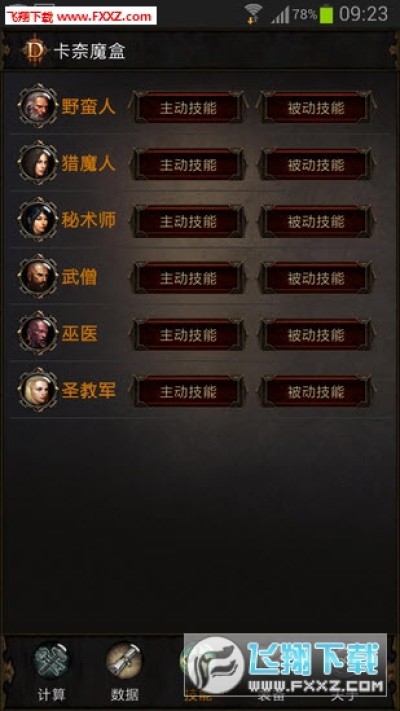Tap the 卡奈魔盒 title text

coord(89,51)
